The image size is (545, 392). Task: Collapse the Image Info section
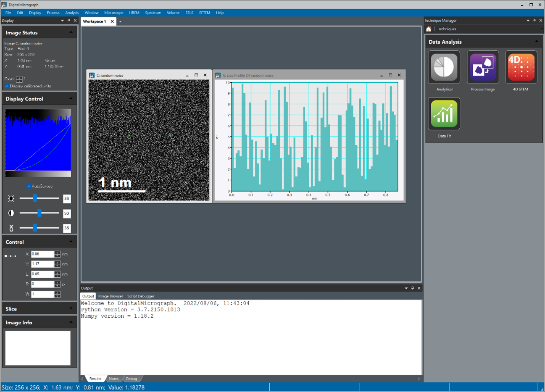point(71,322)
